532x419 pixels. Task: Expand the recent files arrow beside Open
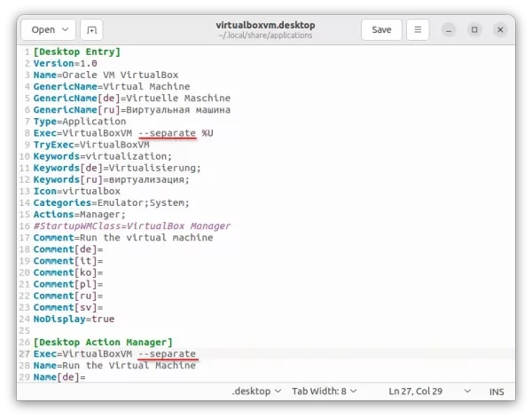pos(65,29)
